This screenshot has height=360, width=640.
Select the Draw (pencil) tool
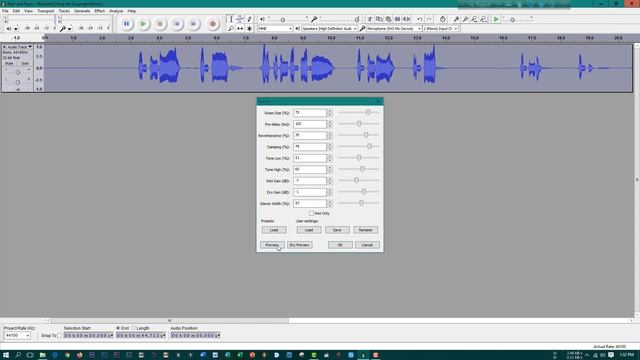click(x=249, y=19)
